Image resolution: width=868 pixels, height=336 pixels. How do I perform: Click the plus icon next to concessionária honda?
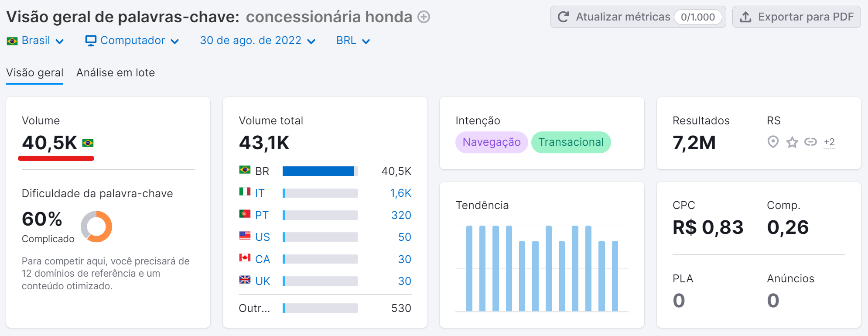(x=424, y=17)
